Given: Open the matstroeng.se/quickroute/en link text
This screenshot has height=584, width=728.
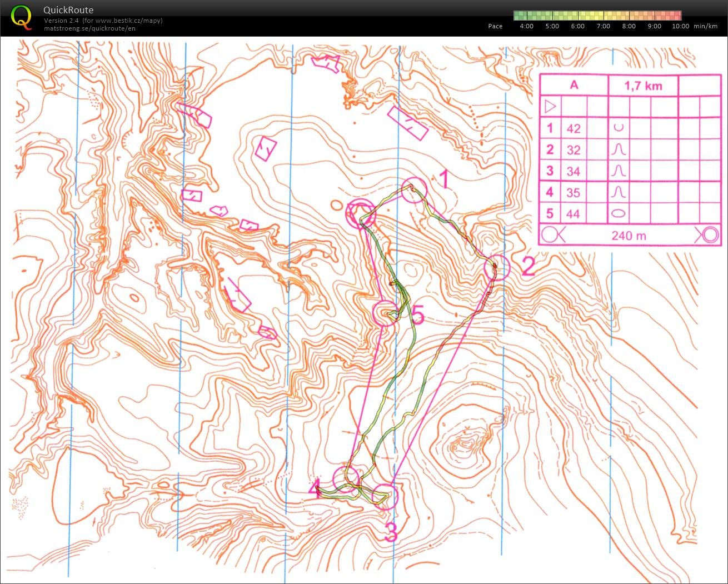Looking at the screenshot, I should (x=89, y=28).
